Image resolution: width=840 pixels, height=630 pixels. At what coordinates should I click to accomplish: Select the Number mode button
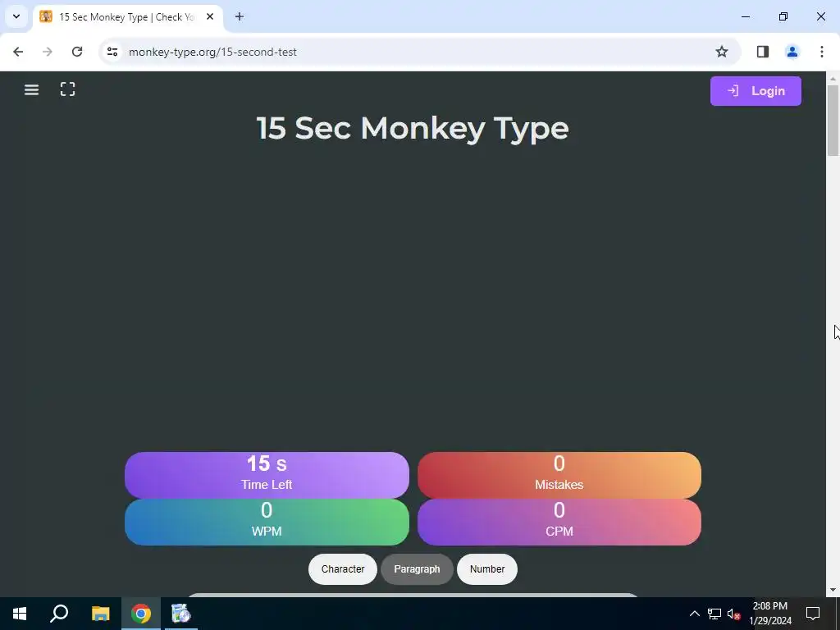(487, 569)
